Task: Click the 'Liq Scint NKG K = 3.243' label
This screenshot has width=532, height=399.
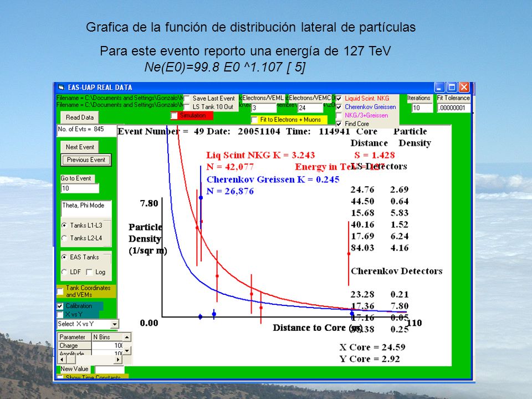Action: click(260, 155)
